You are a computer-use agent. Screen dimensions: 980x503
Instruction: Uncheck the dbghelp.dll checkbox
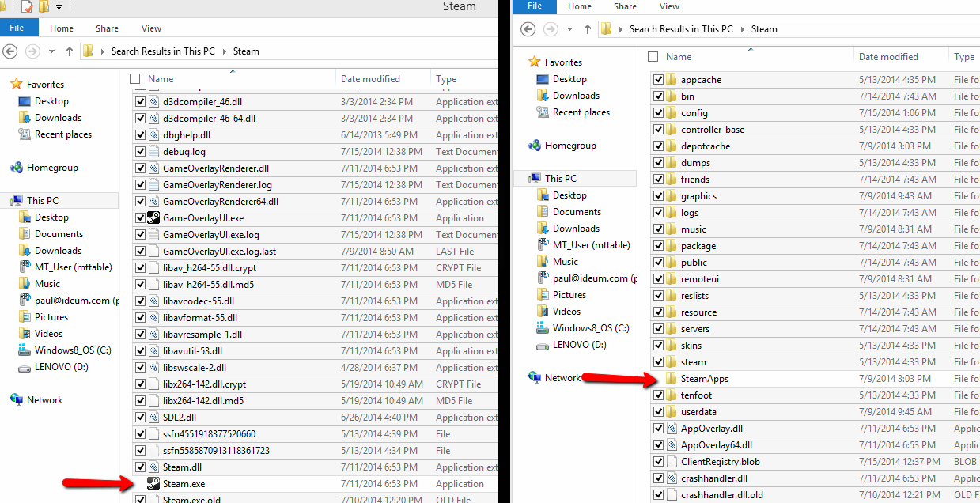coord(141,134)
